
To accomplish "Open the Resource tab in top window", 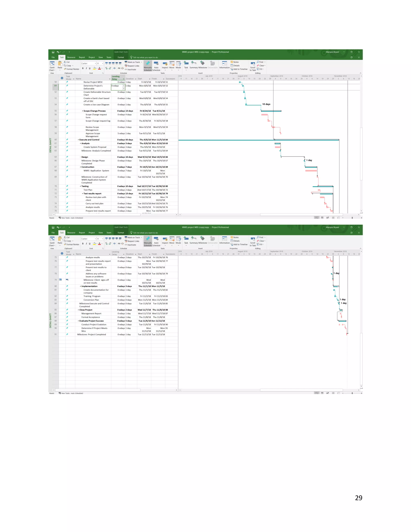I will click(71, 57).
